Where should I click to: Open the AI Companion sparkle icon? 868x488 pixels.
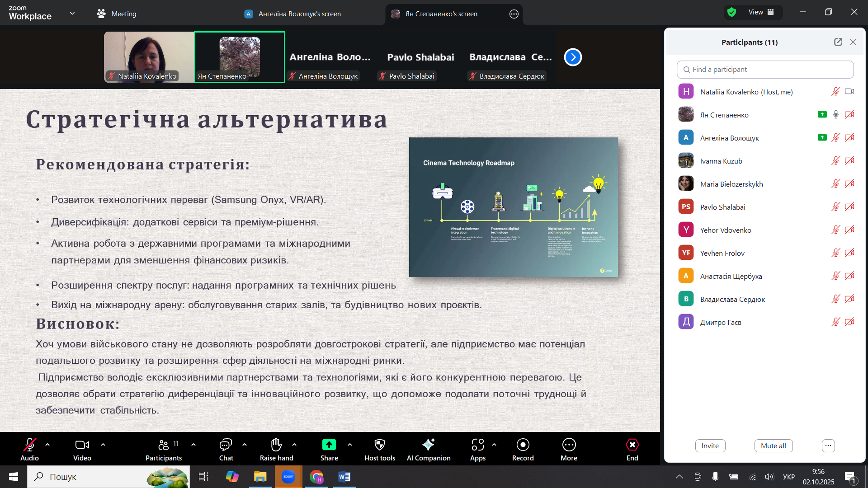pos(428,445)
